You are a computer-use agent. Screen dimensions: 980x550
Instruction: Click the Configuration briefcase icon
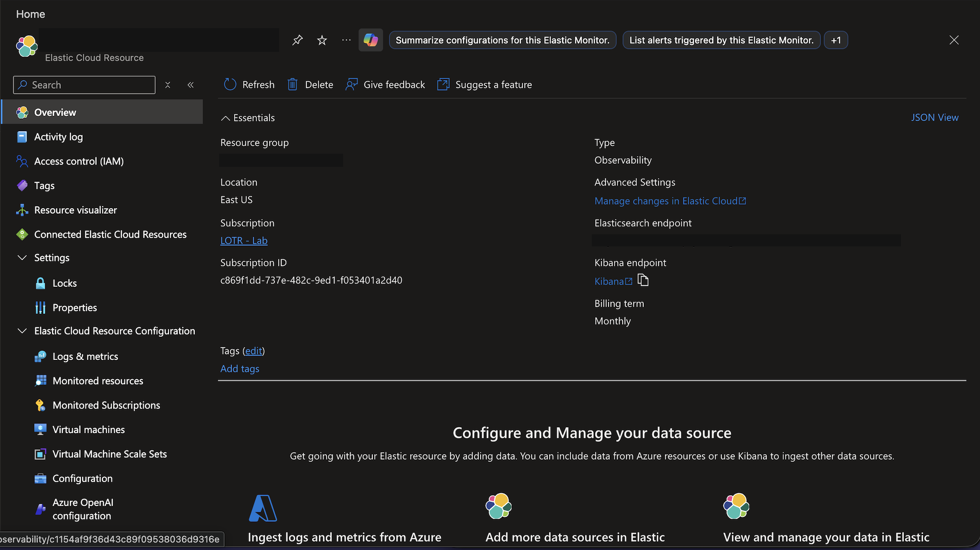coord(40,478)
